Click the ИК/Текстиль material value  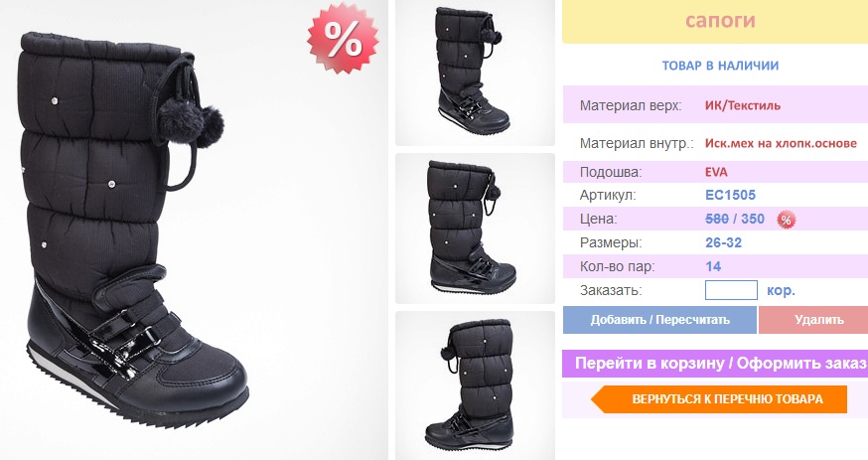742,105
